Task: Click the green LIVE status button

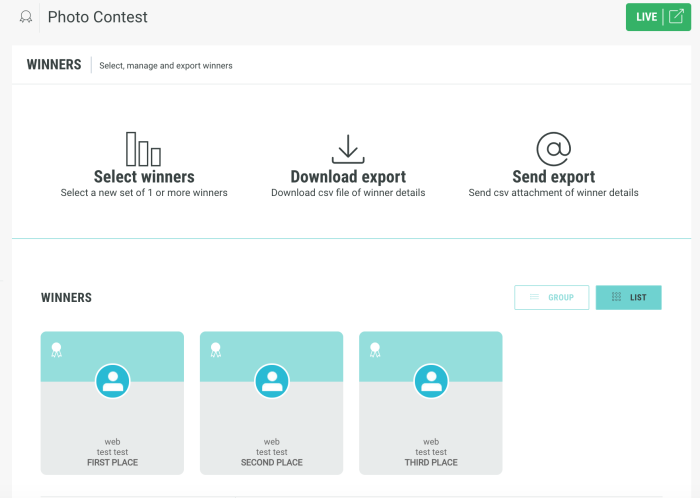Action: [647, 17]
